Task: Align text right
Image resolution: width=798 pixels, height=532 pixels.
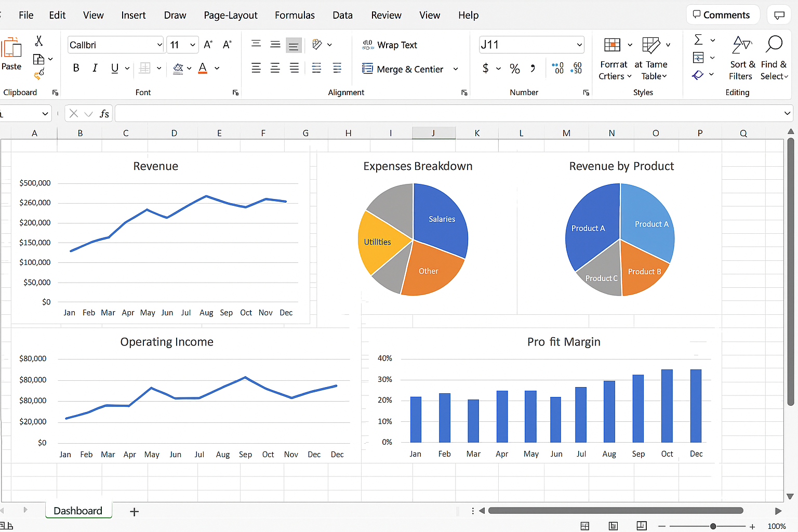Action: tap(294, 68)
